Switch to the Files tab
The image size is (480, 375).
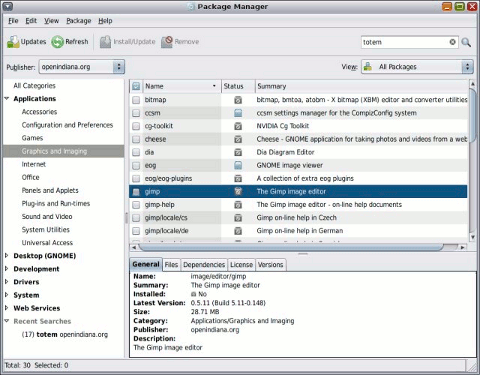(171, 265)
